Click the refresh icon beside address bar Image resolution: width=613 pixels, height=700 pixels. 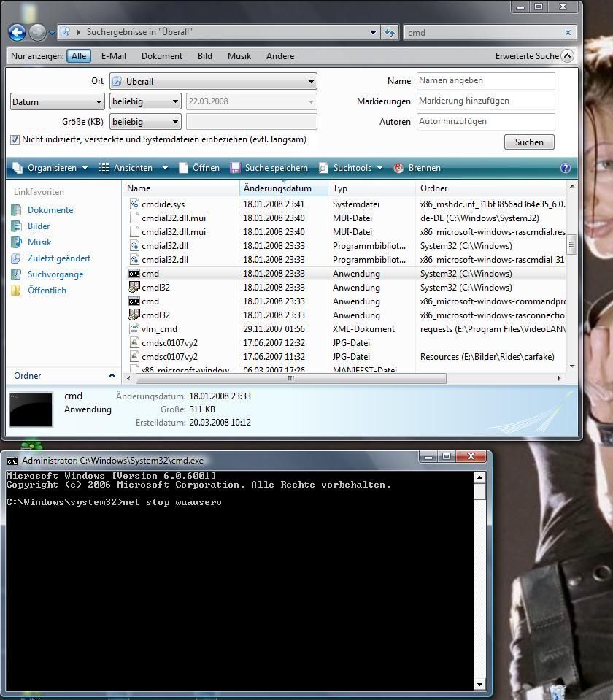coord(390,32)
